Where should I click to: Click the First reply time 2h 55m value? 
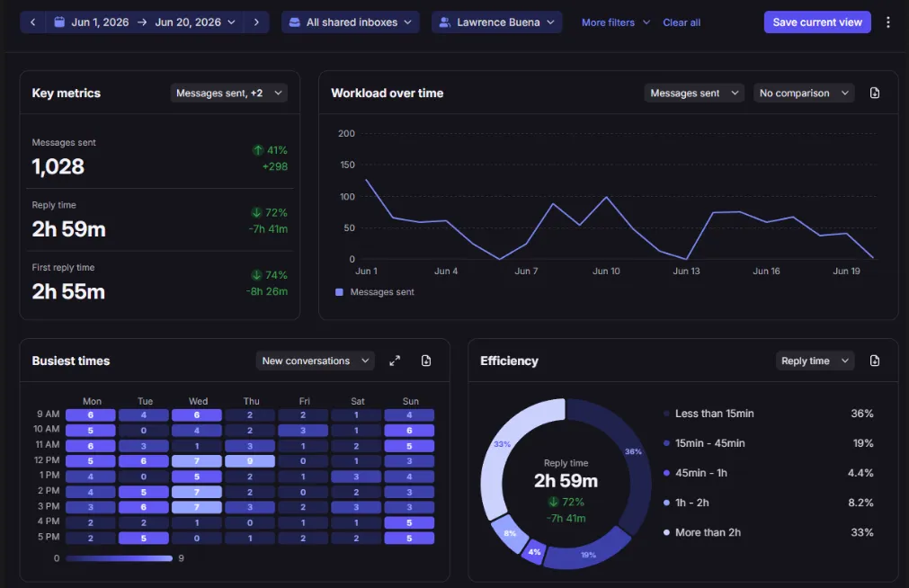[68, 291]
